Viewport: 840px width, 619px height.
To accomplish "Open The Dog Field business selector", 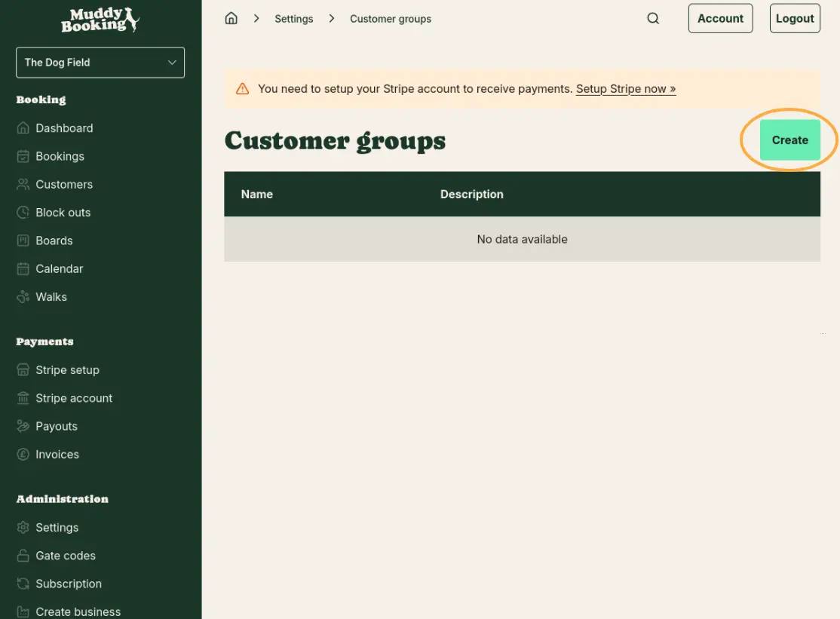I will 100,63.
